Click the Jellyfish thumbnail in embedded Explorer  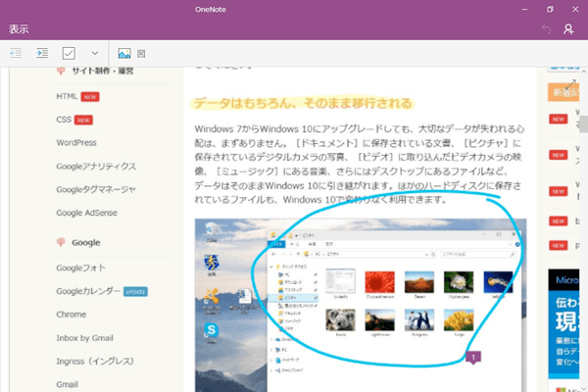[499, 282]
